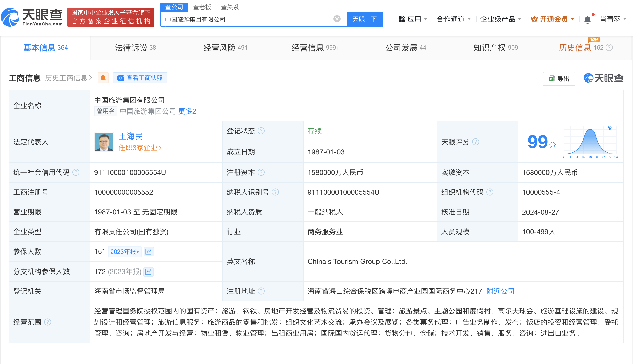633x364 pixels.
Task: Click question mark icon beside 历史信息 count
Action: click(609, 48)
